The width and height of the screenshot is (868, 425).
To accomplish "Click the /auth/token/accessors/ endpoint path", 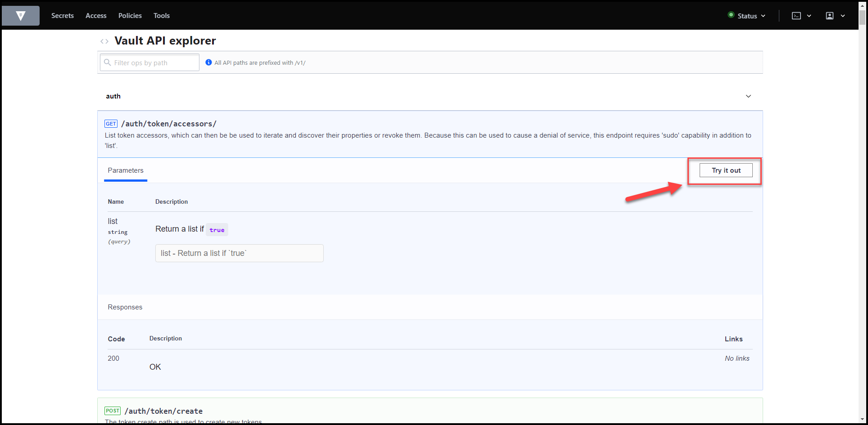I will [x=169, y=123].
